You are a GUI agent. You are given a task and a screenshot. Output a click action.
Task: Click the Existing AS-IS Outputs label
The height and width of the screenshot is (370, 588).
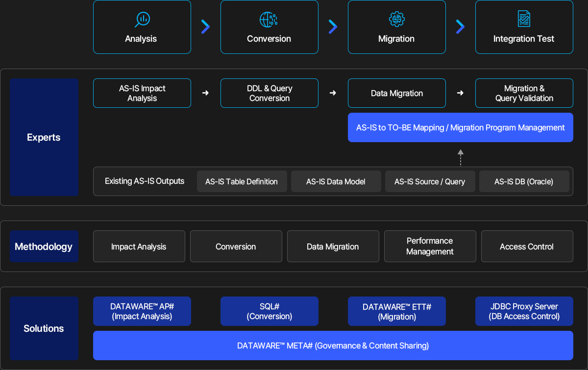tap(145, 181)
